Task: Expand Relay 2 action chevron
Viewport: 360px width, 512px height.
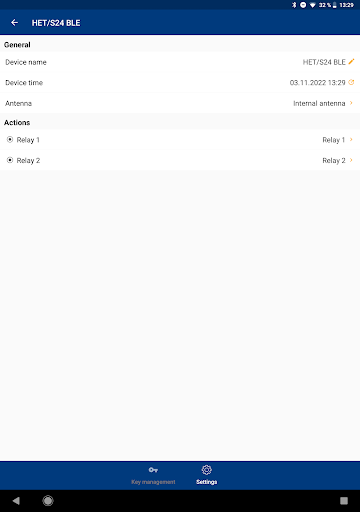Action: (351, 160)
